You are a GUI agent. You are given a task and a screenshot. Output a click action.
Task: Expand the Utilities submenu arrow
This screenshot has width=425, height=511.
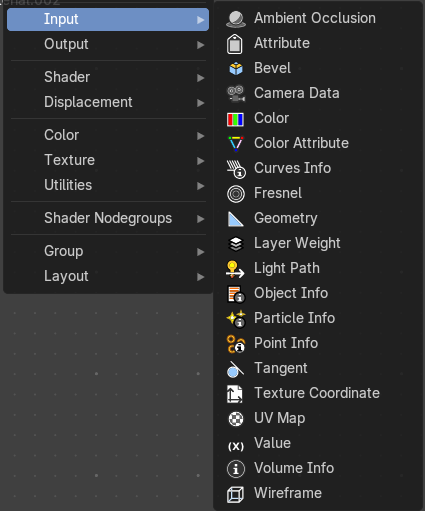[x=200, y=186]
